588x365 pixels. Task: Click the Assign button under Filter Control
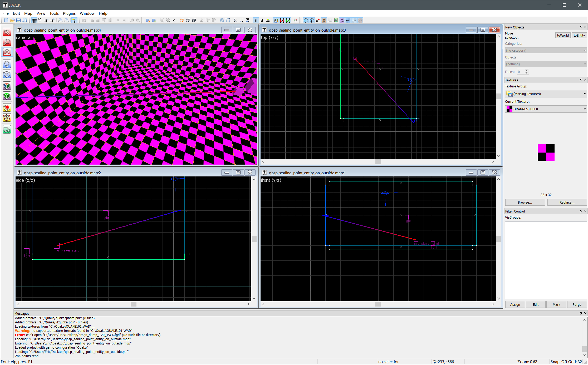pyautogui.click(x=515, y=304)
